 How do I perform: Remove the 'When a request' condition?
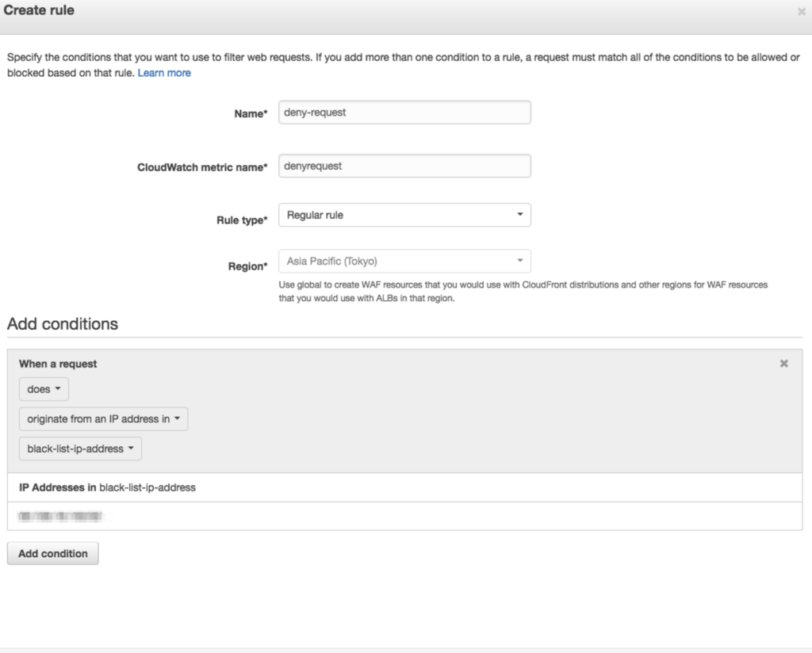click(783, 364)
